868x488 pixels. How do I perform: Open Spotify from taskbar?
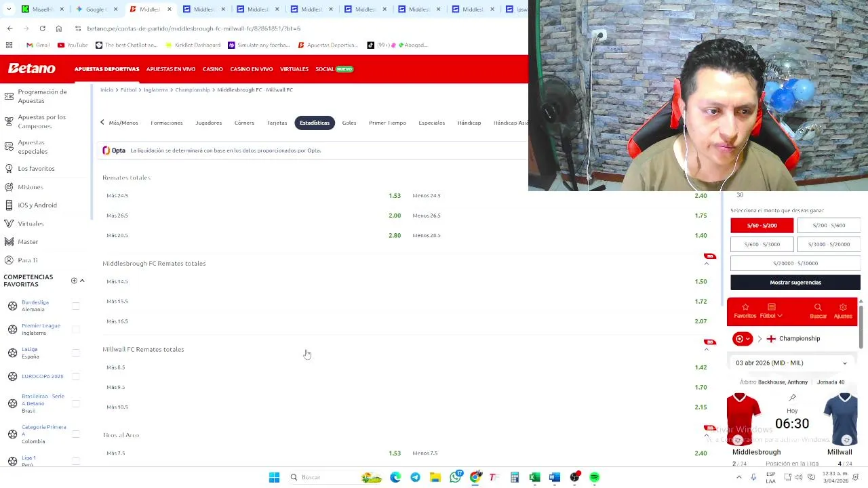coord(595,477)
